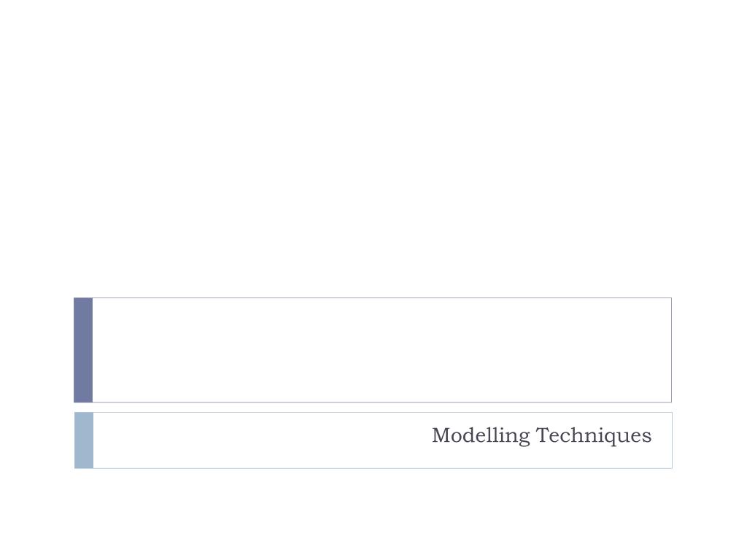Select the empty title box above the subtitle
Screen dimensions: 747x560
(382, 350)
